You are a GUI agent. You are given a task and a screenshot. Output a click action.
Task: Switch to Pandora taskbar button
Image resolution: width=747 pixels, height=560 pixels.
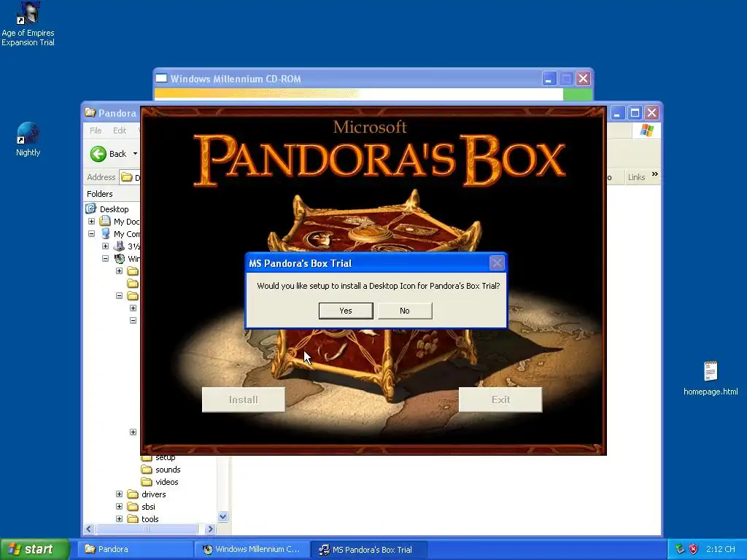[x=135, y=549]
